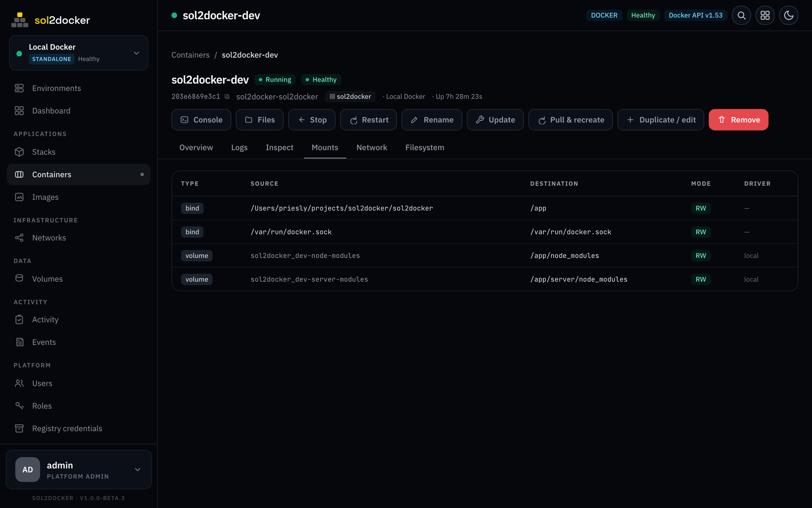Open Images page
The width and height of the screenshot is (812, 508).
click(x=79, y=197)
